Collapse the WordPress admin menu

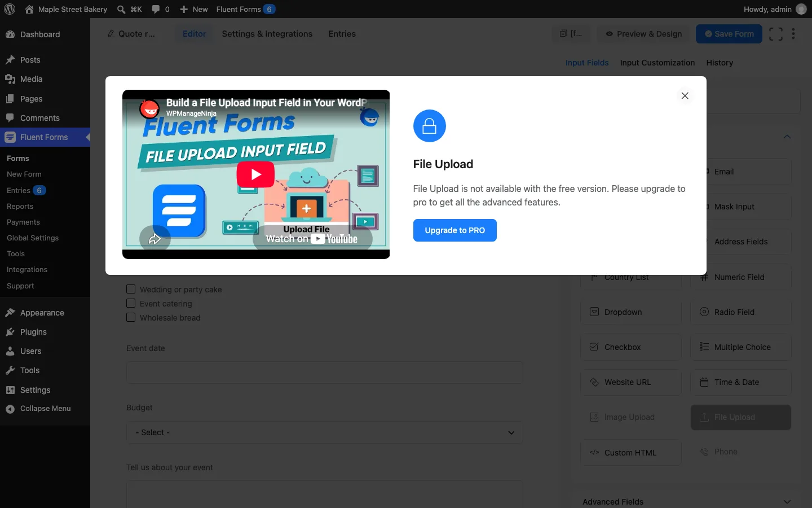click(x=45, y=409)
